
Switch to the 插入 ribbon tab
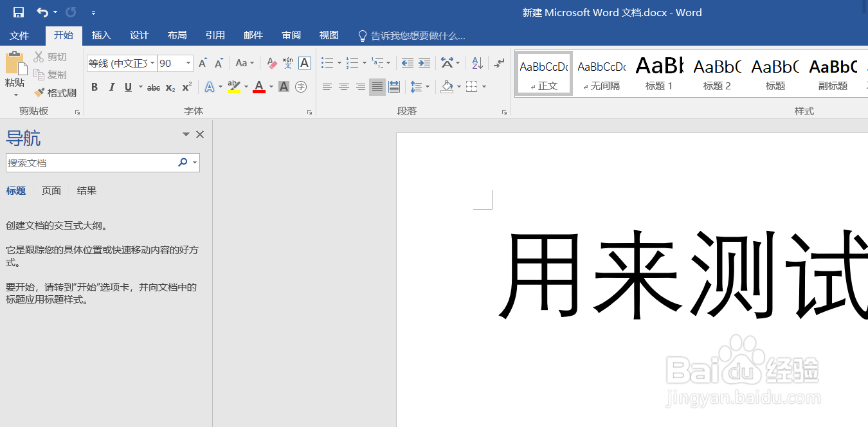click(x=101, y=35)
